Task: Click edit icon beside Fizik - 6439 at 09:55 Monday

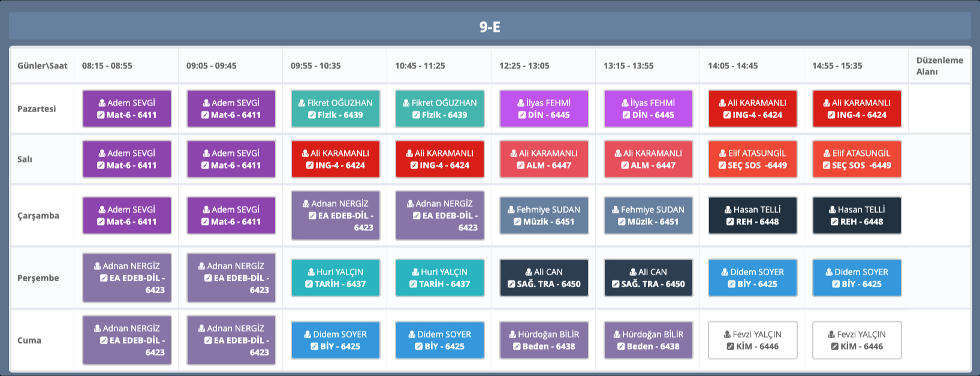Action: tap(312, 115)
